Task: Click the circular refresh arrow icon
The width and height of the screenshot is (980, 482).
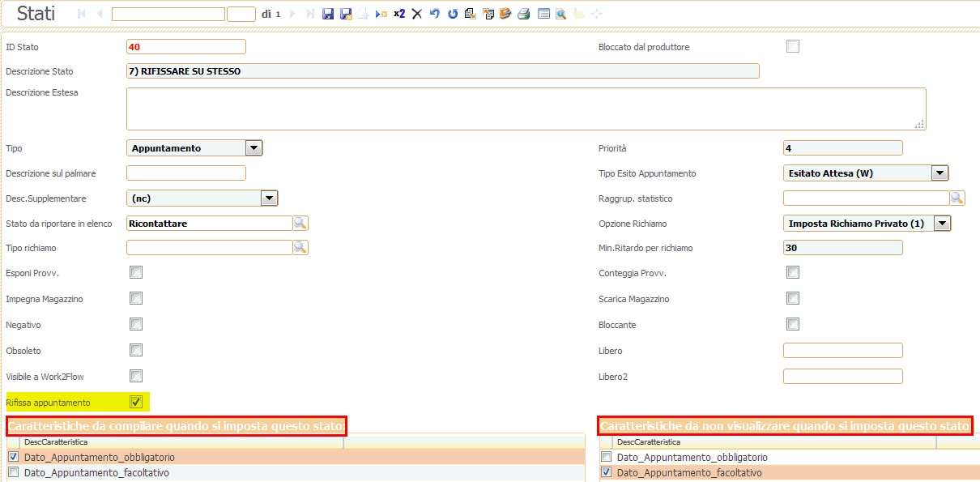Action: click(x=453, y=14)
